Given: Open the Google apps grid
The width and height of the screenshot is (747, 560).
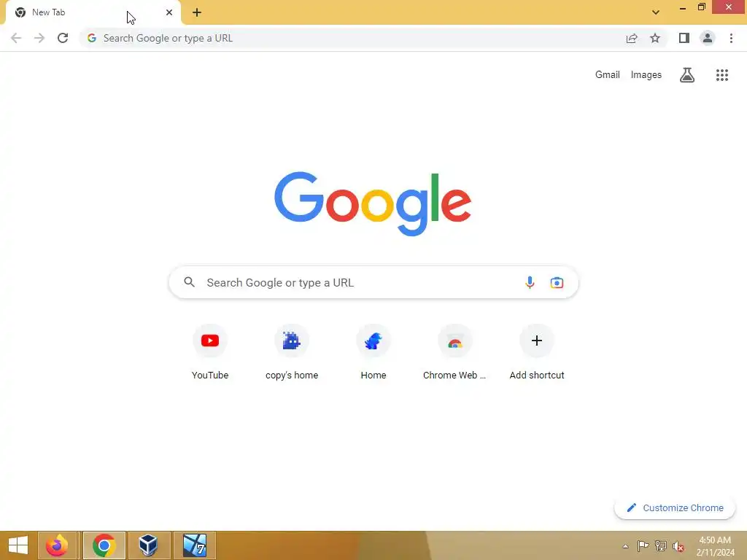Looking at the screenshot, I should point(722,75).
